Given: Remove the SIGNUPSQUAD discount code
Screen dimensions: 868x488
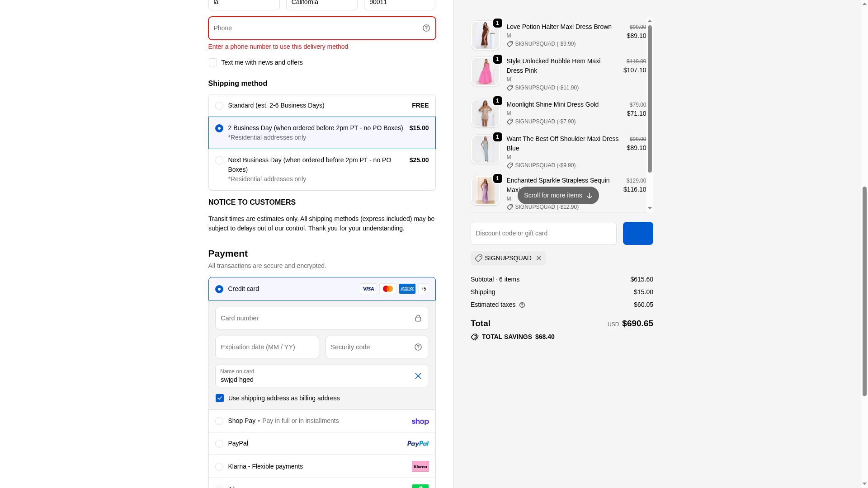Looking at the screenshot, I should coord(538,258).
